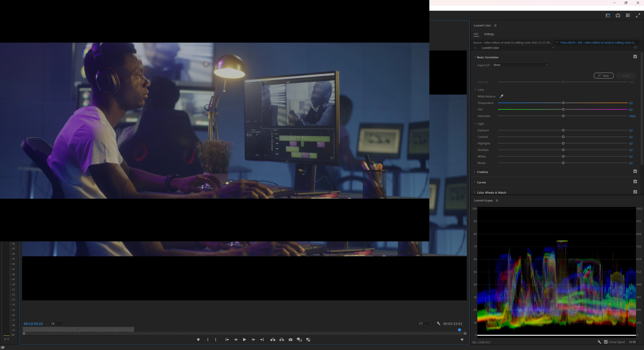644x350 pixels.
Task: Open the Input LUT dropdown
Action: click(520, 65)
